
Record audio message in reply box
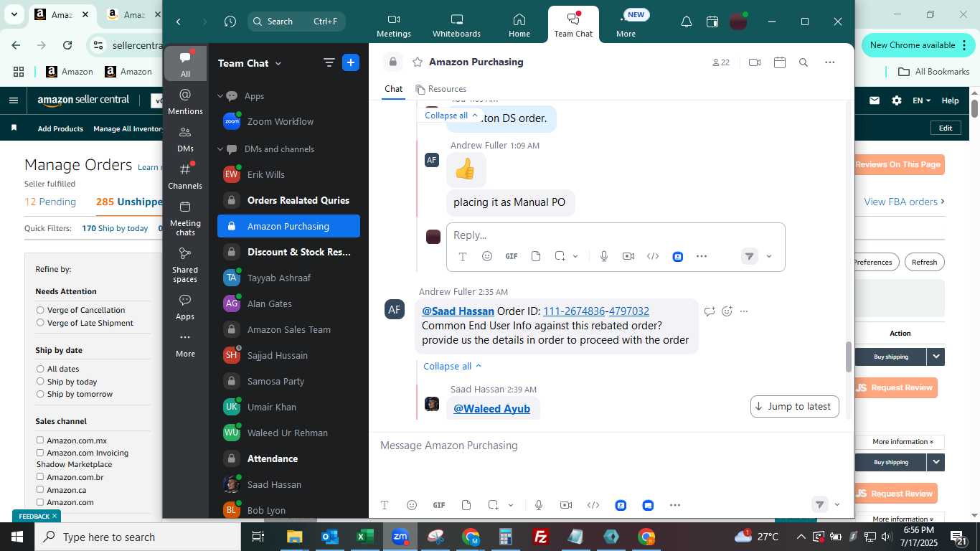[x=604, y=256]
